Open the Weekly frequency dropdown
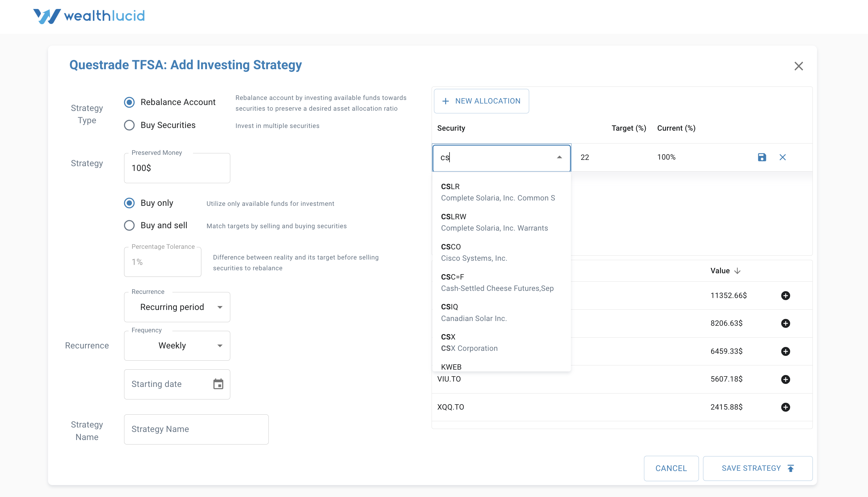Viewport: 868px width, 497px height. click(177, 345)
